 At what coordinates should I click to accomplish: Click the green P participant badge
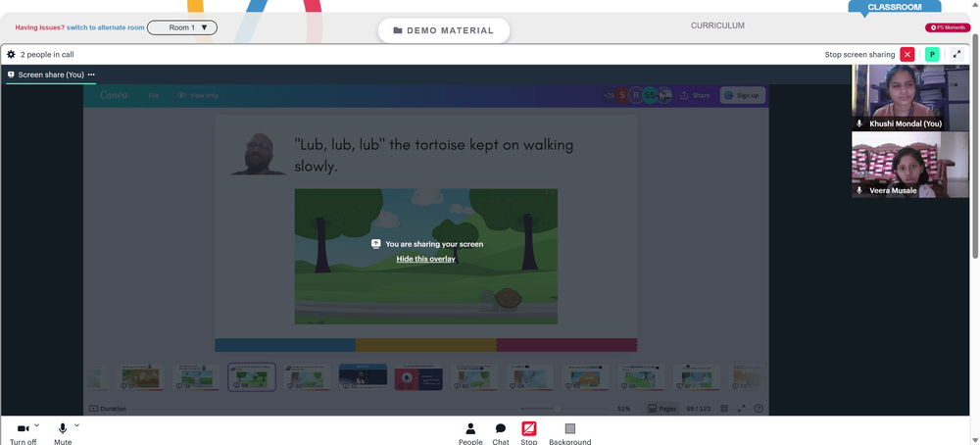[x=932, y=54]
